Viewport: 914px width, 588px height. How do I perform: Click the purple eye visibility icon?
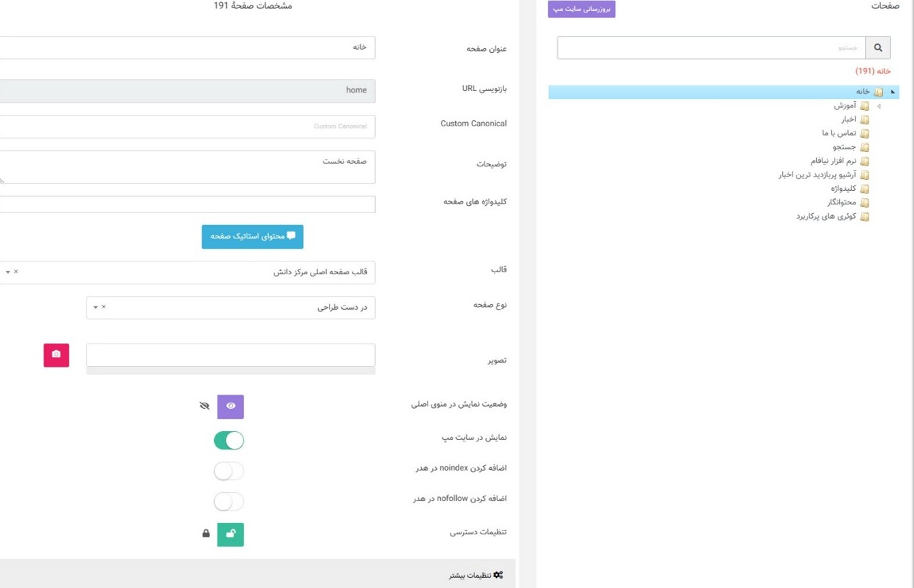tap(230, 406)
